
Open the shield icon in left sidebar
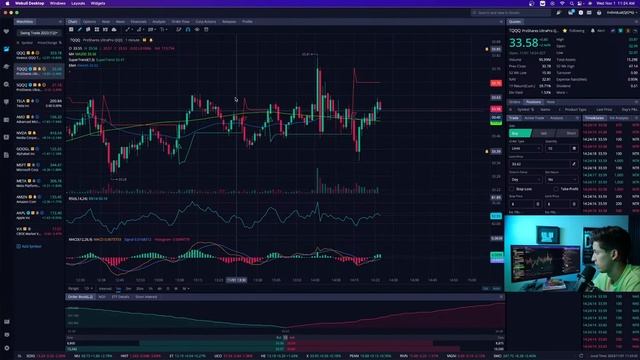tap(6, 102)
